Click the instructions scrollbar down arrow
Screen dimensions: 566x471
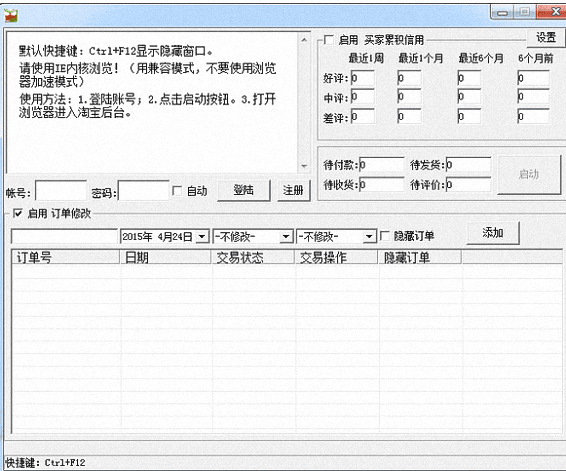coord(304,166)
